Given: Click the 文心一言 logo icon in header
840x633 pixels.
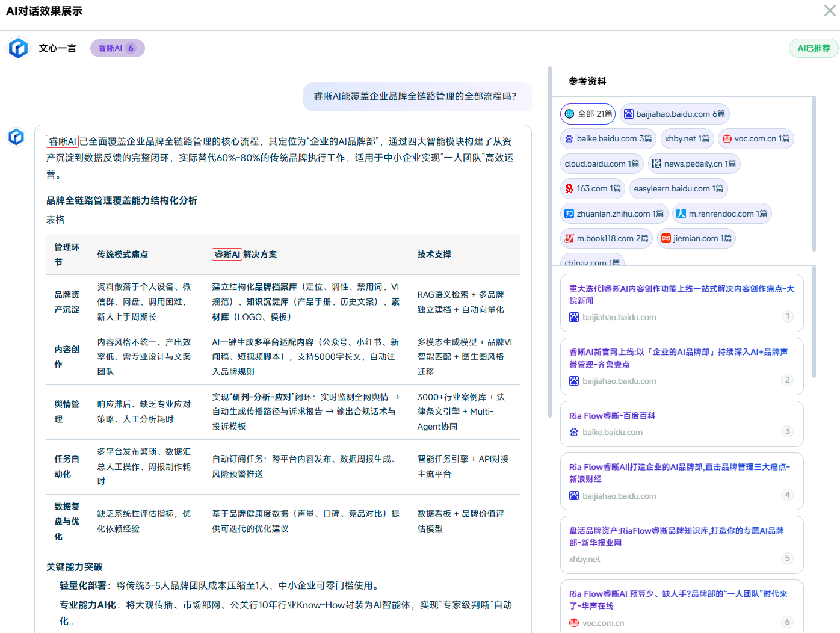Looking at the screenshot, I should 18,48.
